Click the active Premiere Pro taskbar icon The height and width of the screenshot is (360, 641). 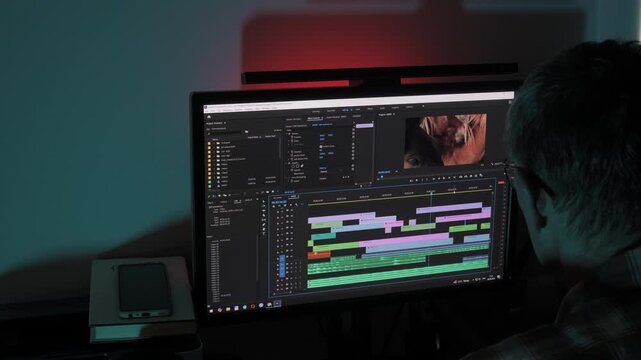click(x=278, y=304)
